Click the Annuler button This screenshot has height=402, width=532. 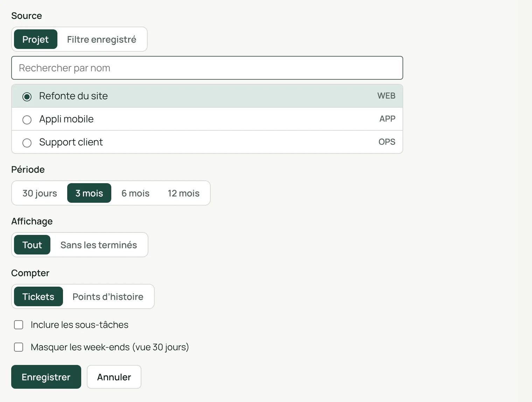(x=114, y=377)
